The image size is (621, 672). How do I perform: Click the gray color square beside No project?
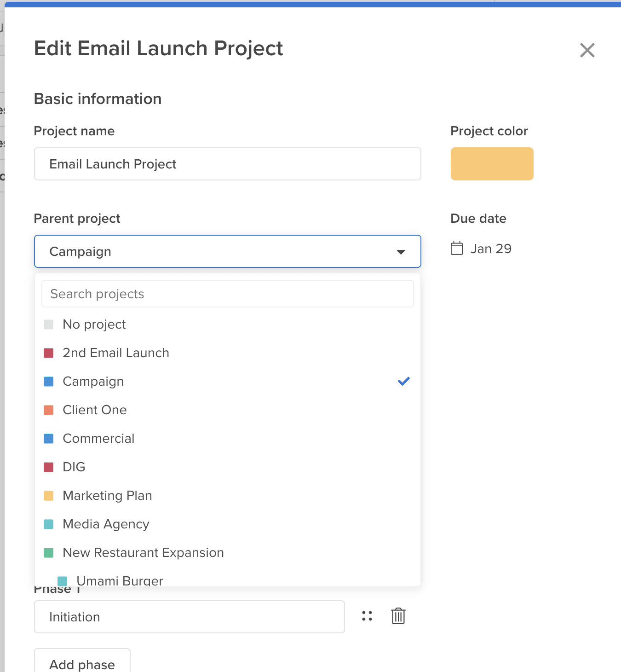coord(48,324)
